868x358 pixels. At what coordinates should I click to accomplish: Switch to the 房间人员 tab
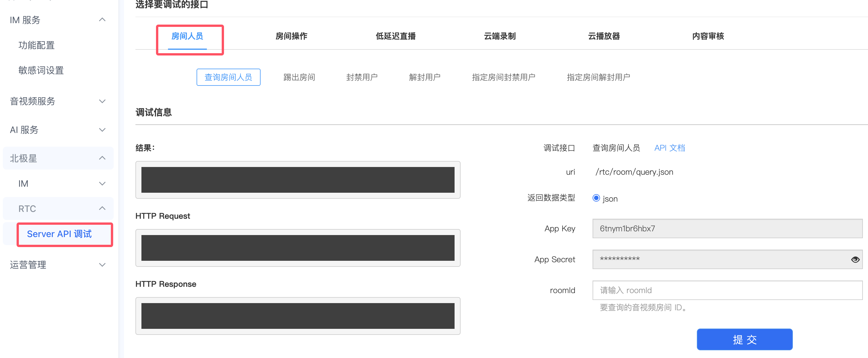(x=187, y=36)
